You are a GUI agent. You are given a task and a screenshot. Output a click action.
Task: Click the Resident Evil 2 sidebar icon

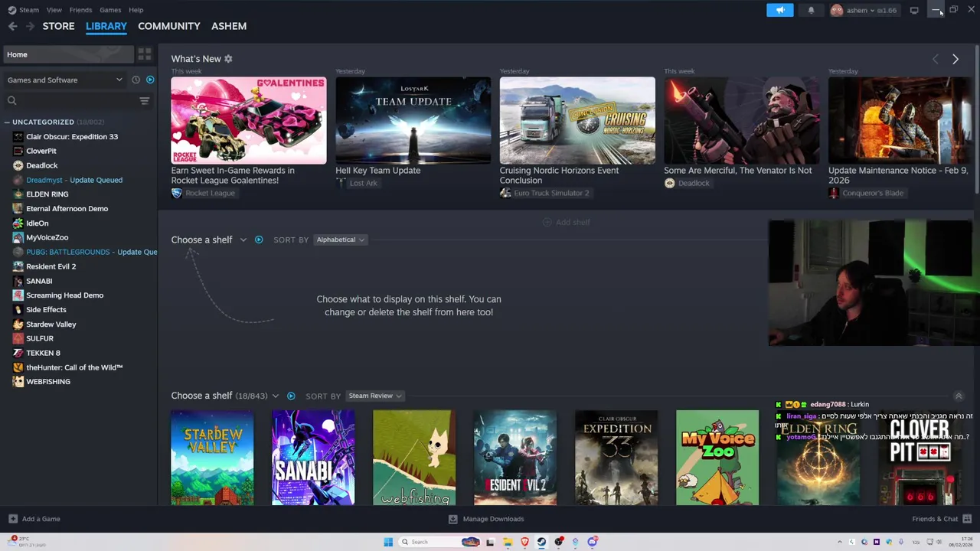(18, 266)
